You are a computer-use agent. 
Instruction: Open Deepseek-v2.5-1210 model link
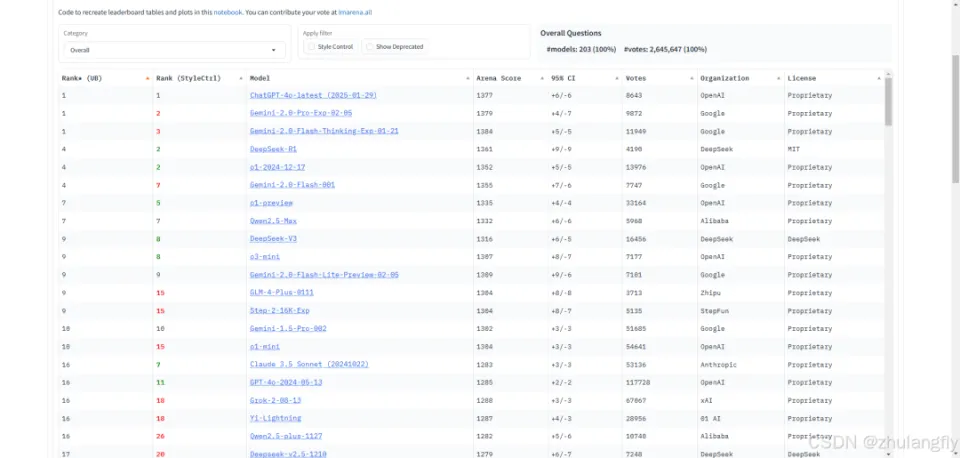[288, 454]
